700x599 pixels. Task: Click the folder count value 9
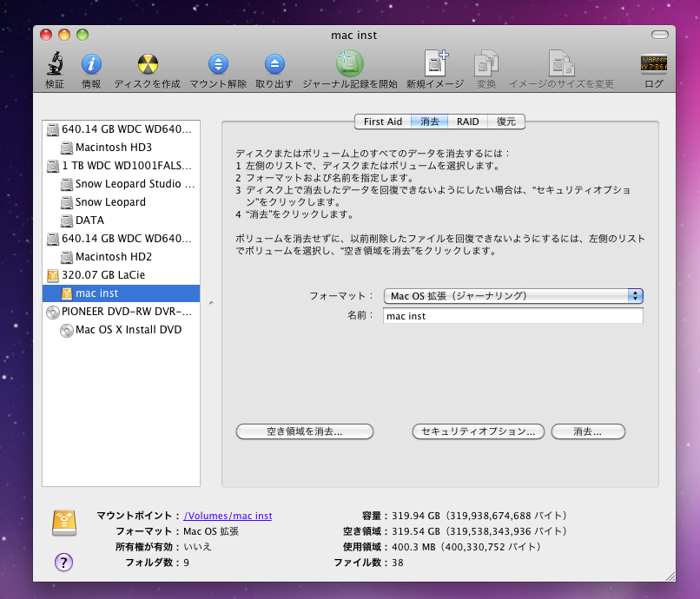tap(186, 563)
